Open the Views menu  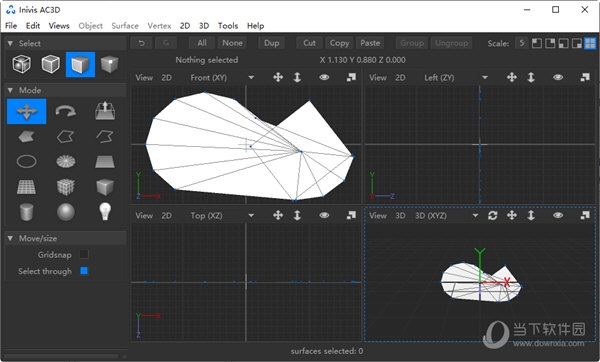point(59,26)
